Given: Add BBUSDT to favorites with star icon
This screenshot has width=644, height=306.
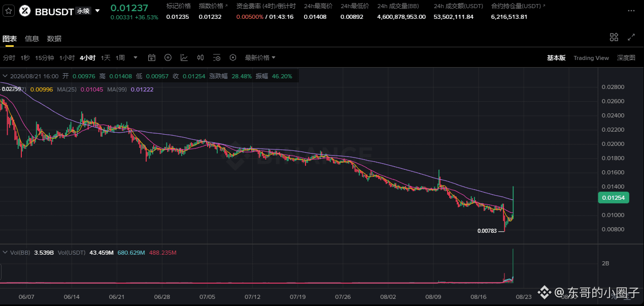Looking at the screenshot, I should click(x=9, y=11).
